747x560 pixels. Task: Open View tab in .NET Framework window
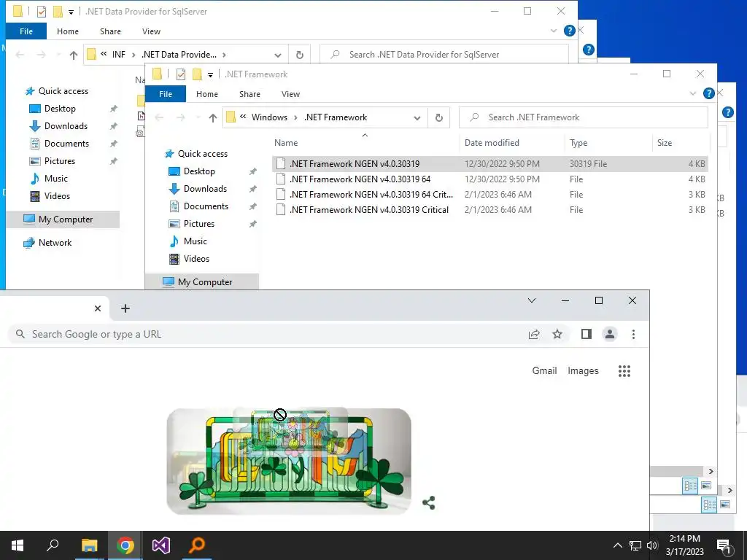click(290, 94)
